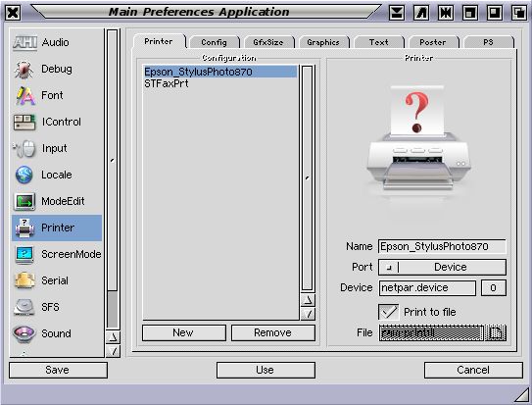The width and height of the screenshot is (532, 405).
Task: Click the disabled File path field
Action: click(x=431, y=332)
